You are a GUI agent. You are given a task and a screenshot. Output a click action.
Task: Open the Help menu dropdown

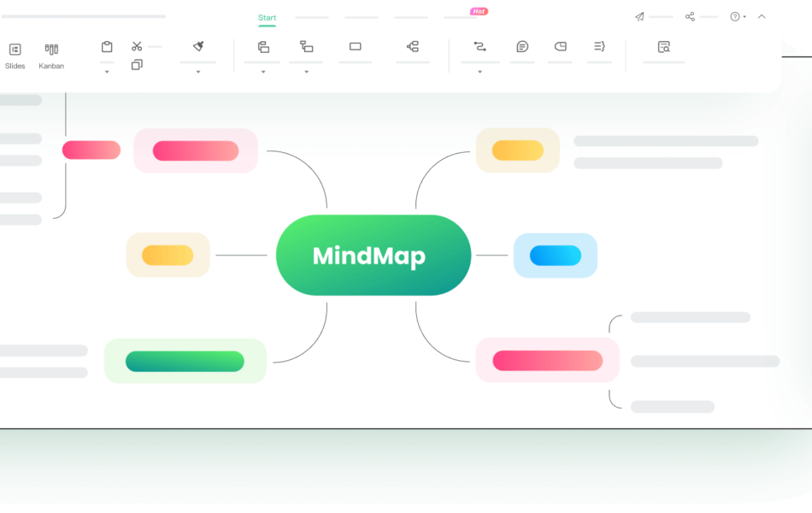pos(738,16)
